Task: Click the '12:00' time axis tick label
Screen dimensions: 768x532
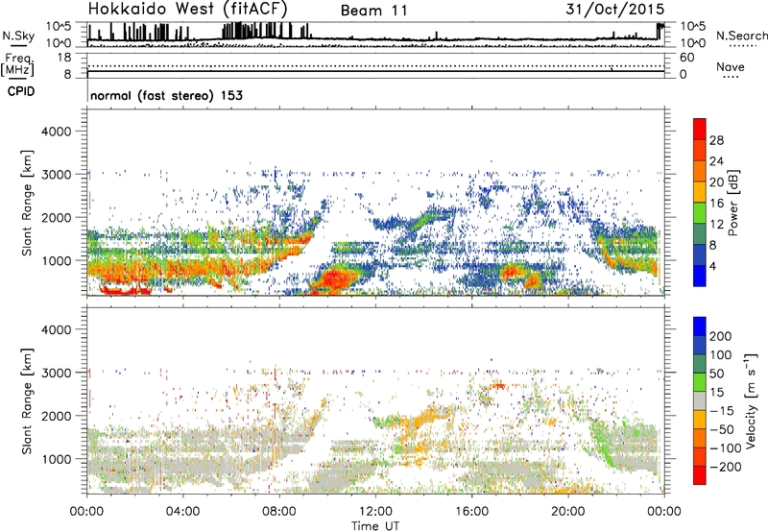Action: point(375,512)
